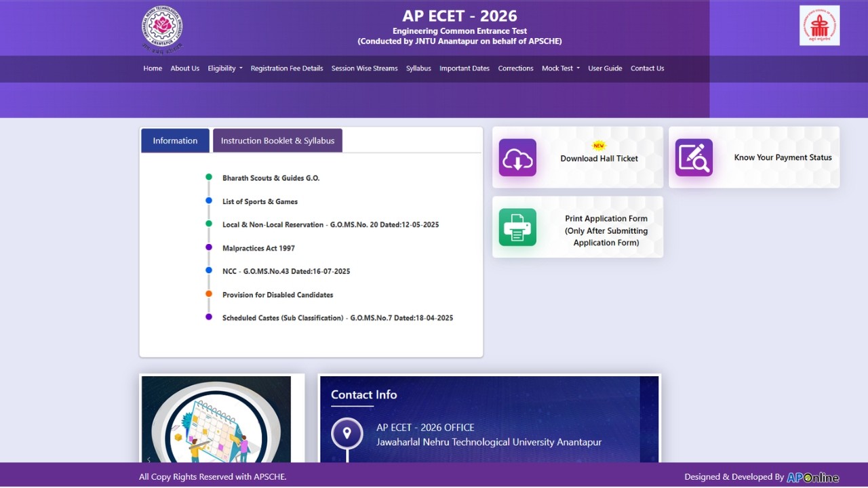Open Registration Fee Details

(x=287, y=68)
